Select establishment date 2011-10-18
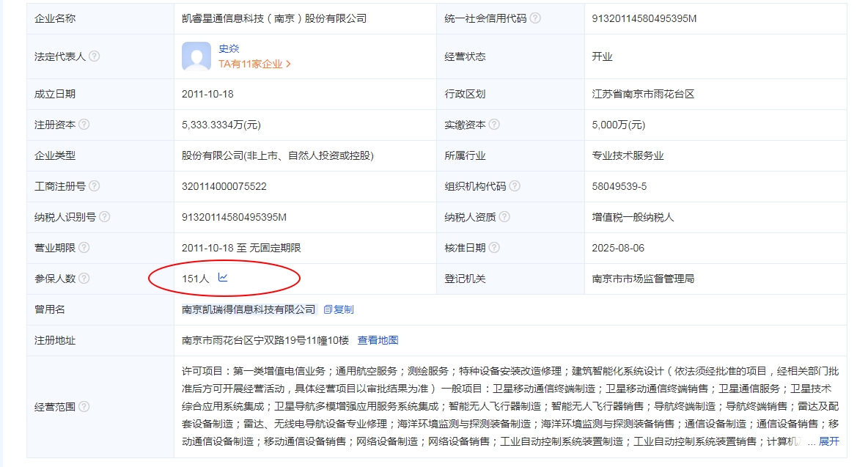Image resolution: width=868 pixels, height=467 pixels. point(207,94)
